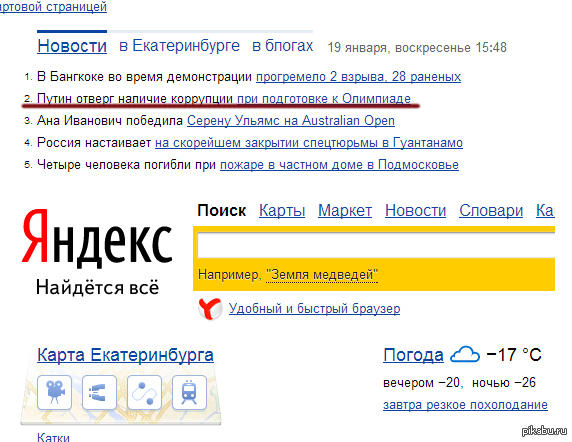
Task: Click the Yandex Browser logo icon
Action: coord(210,309)
